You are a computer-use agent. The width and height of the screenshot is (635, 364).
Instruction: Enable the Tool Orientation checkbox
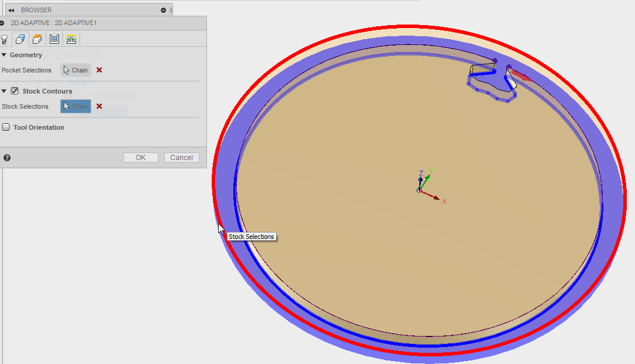(6, 127)
